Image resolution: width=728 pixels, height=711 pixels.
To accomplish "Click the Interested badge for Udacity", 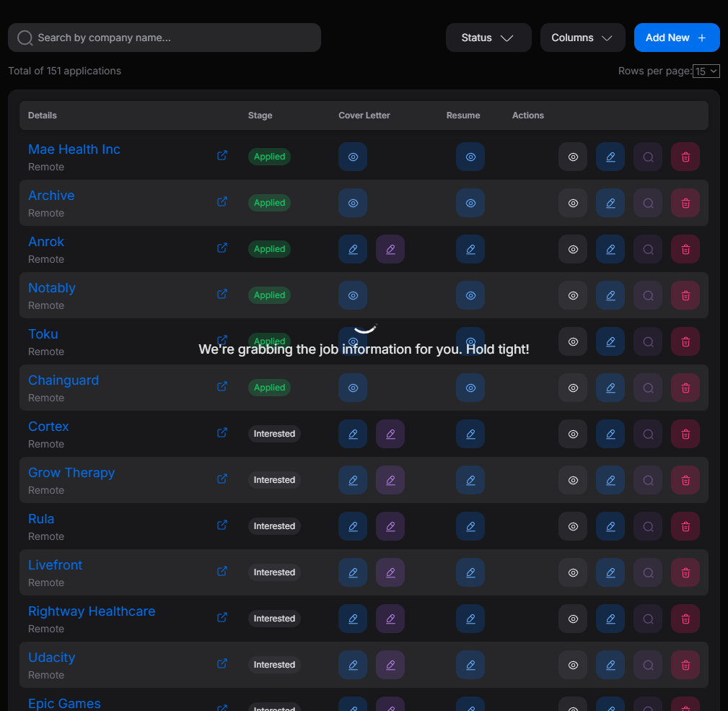I will coord(274,665).
